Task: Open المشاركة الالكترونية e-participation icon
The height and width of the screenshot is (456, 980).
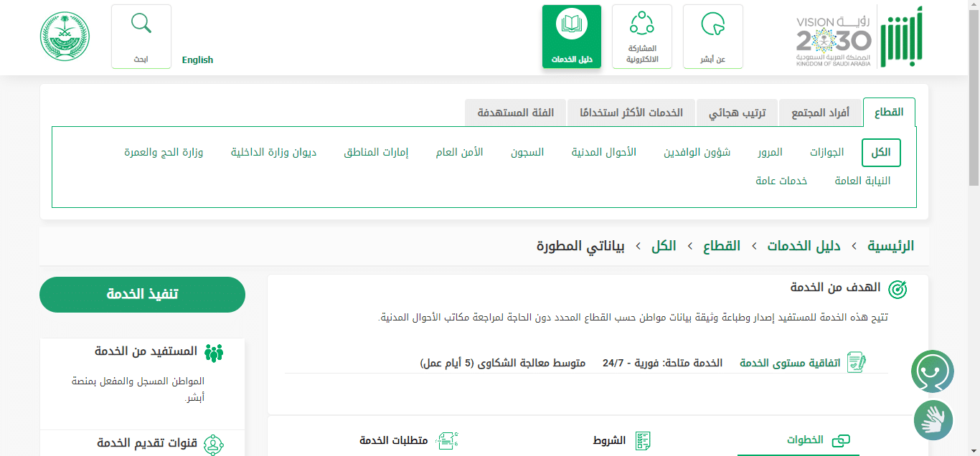Action: [642, 37]
